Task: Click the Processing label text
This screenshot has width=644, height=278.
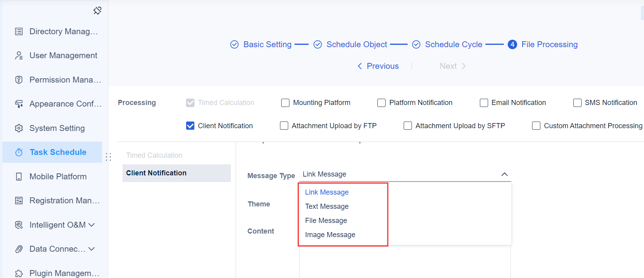Action: (x=137, y=103)
